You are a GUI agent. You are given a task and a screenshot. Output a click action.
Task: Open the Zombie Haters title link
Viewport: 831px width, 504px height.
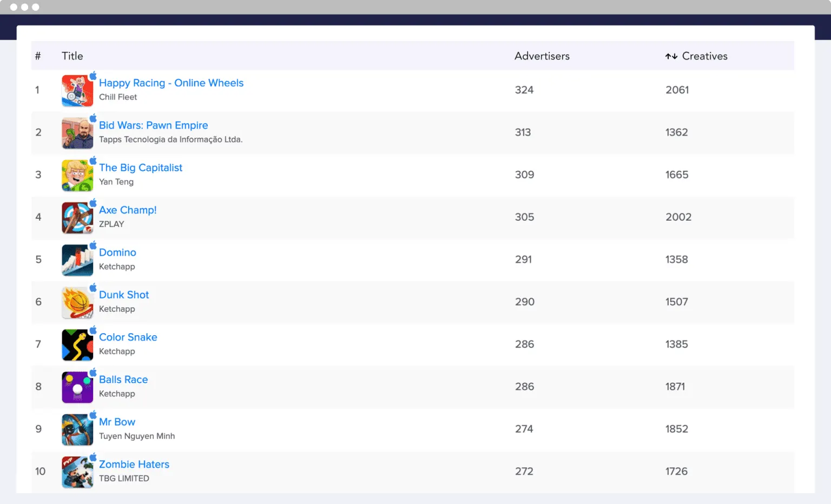click(134, 464)
